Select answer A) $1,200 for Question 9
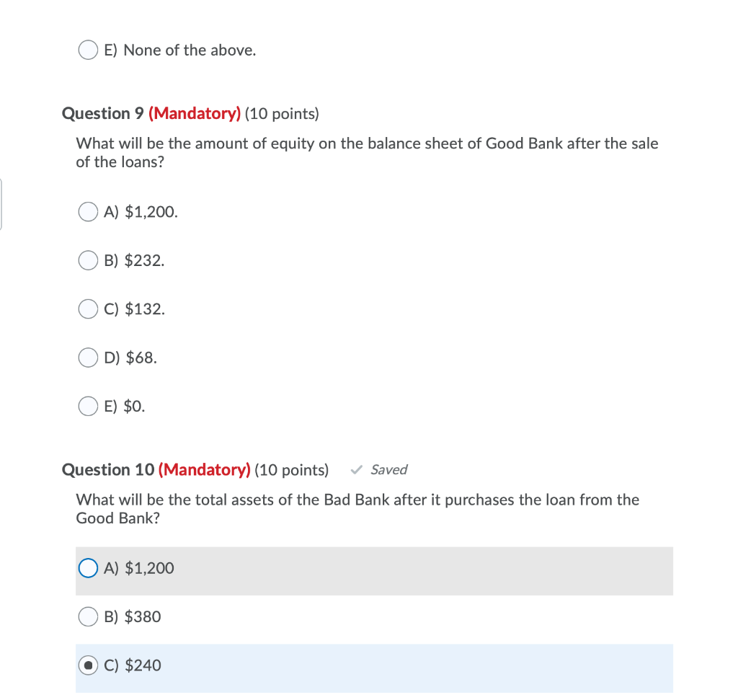Screen dimensions: 738x700 [x=87, y=211]
